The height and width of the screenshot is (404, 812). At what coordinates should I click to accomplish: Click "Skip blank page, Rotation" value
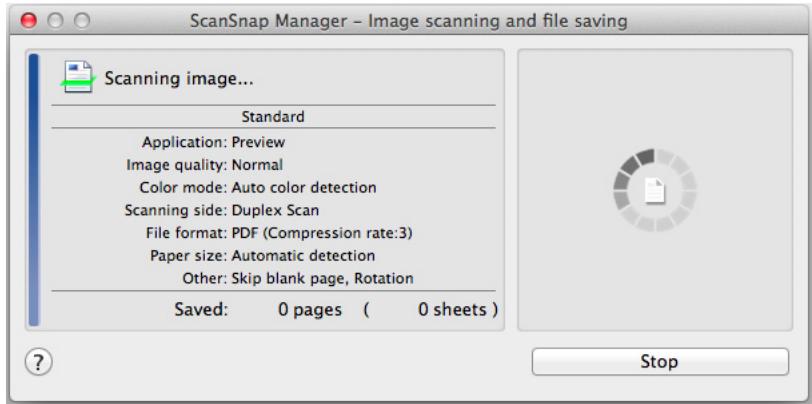pos(323,279)
